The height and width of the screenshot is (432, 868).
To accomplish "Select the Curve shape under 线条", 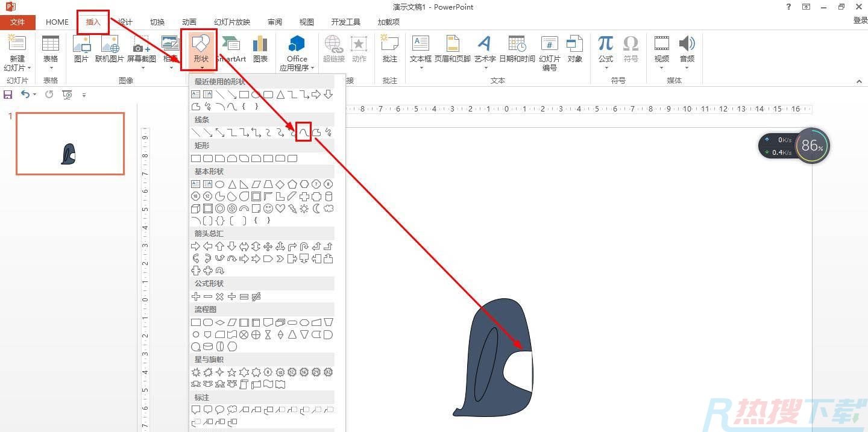I will coord(304,133).
